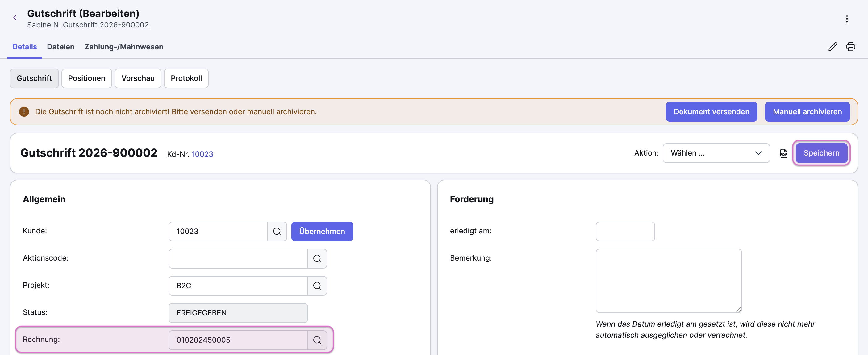The width and height of the screenshot is (868, 355).
Task: Click the 'Sabine N. Gutschrift 2026-900002' subtitle
Action: pyautogui.click(x=88, y=25)
